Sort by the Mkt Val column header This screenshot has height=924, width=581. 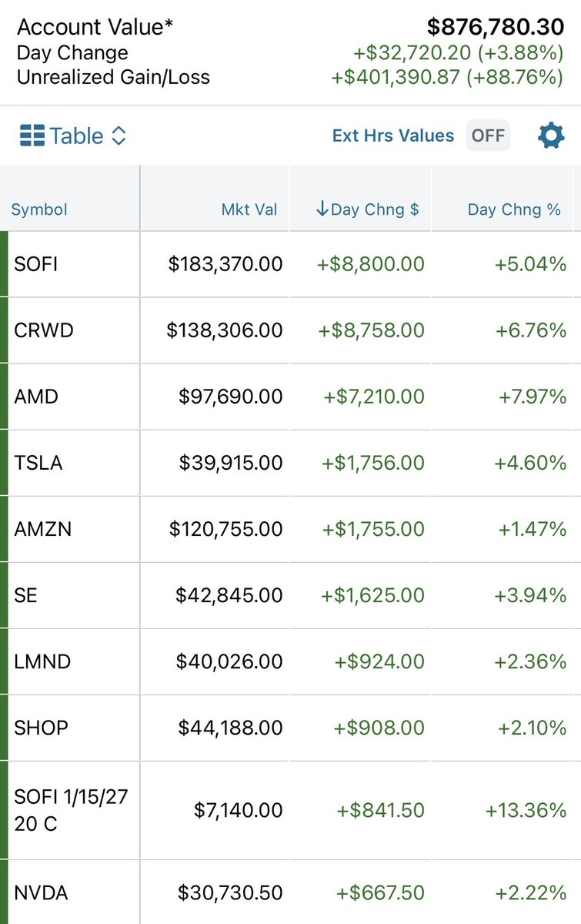(x=249, y=209)
